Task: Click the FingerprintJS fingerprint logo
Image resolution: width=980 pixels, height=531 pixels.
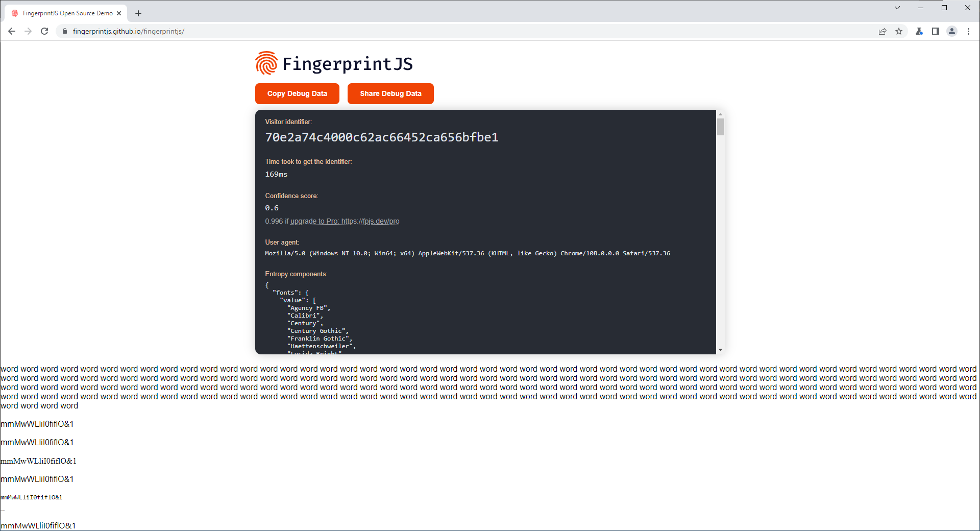Action: [x=266, y=63]
